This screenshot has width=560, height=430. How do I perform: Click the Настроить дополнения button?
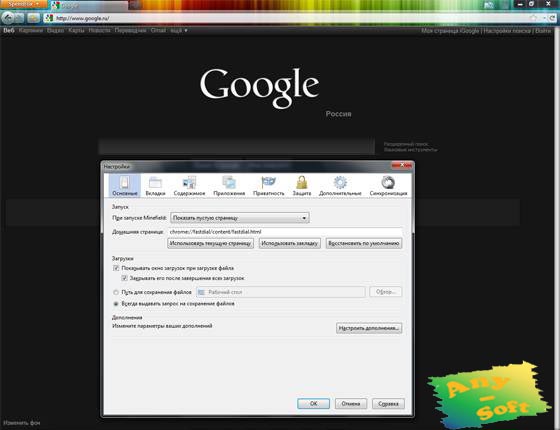(x=369, y=328)
